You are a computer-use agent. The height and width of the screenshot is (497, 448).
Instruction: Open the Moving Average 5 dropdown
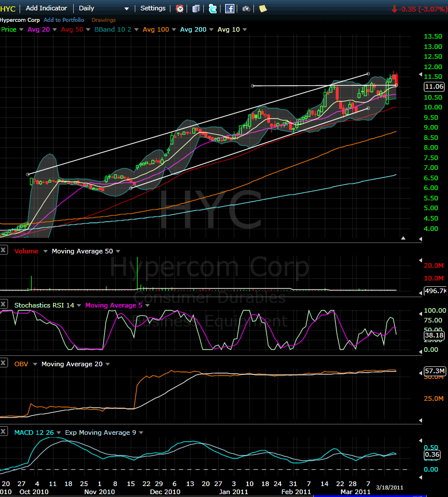pos(147,306)
